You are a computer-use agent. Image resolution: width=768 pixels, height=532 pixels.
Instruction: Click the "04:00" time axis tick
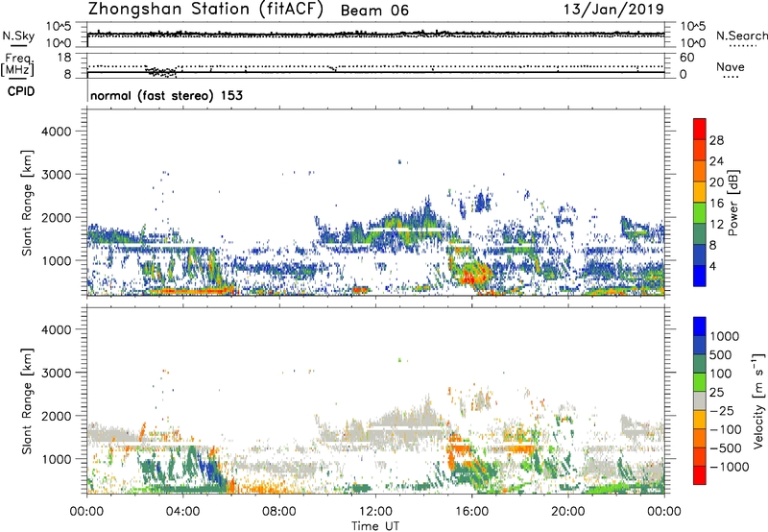pyautogui.click(x=182, y=511)
